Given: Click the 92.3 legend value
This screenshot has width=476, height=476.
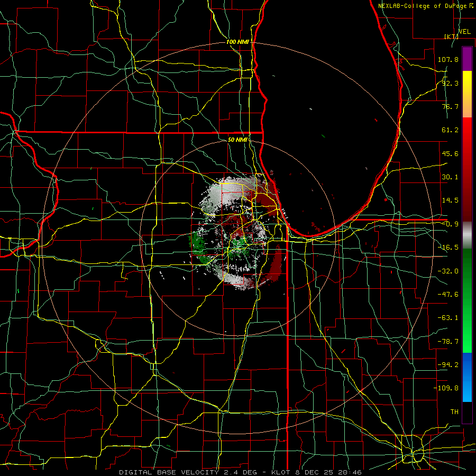Looking at the screenshot, I should [x=450, y=83].
